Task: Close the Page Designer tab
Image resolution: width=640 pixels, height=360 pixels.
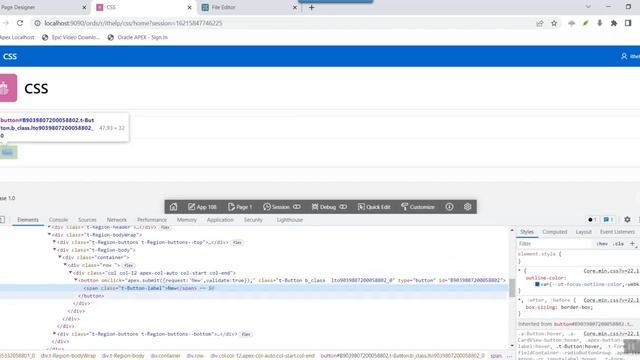Action: pyautogui.click(x=84, y=7)
